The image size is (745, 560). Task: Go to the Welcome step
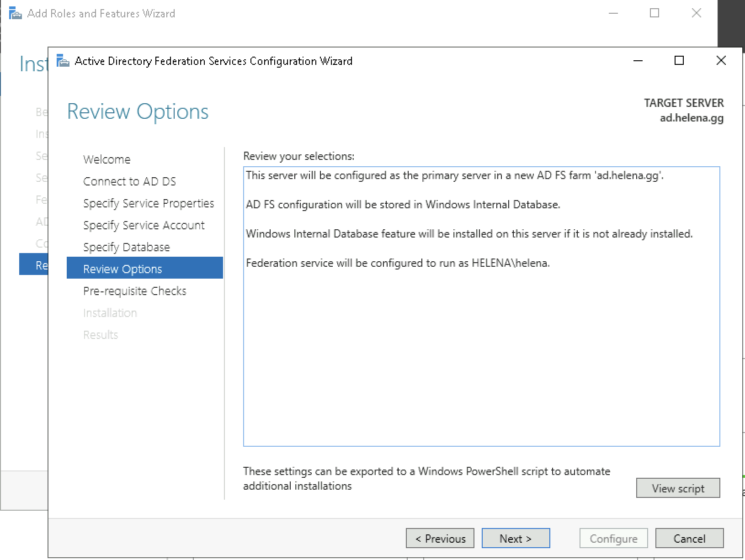tap(106, 159)
